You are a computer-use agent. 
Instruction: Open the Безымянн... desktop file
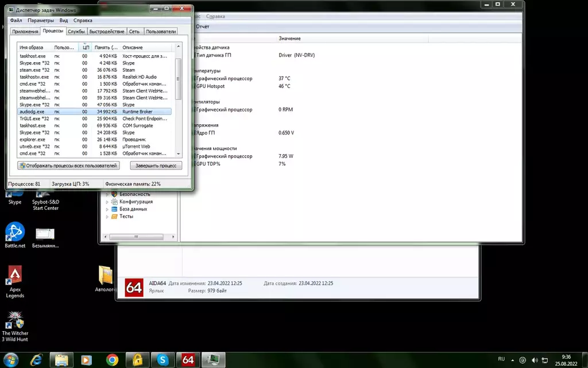45,237
